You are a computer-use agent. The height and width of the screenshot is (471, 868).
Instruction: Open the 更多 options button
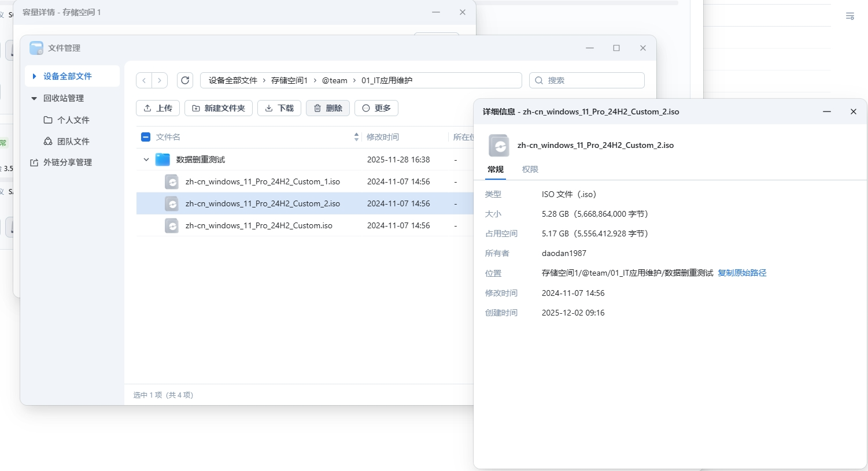[376, 108]
